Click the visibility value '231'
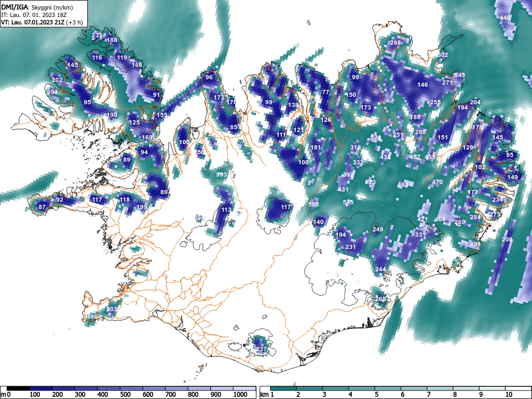532x399 pixels. click(351, 247)
